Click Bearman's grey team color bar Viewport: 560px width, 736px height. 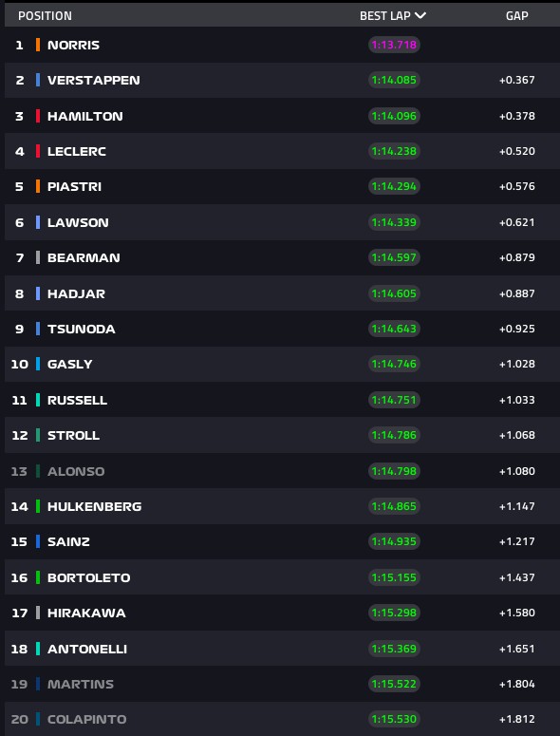[x=38, y=257]
